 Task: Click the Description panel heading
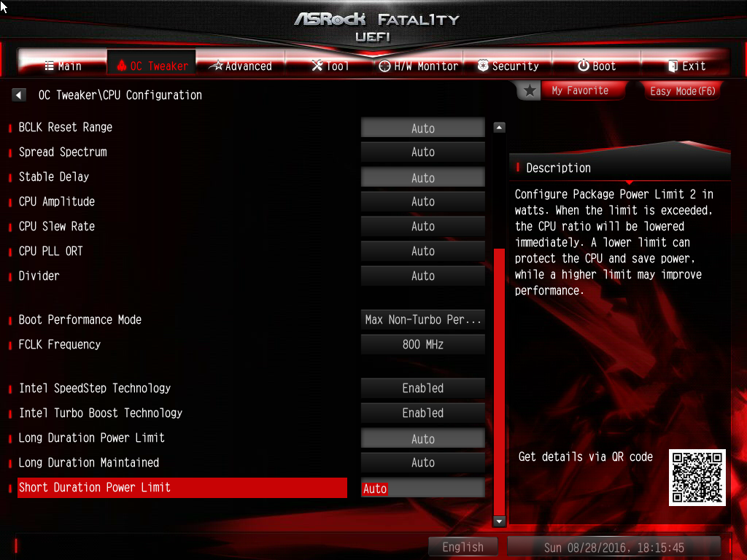[x=558, y=168]
